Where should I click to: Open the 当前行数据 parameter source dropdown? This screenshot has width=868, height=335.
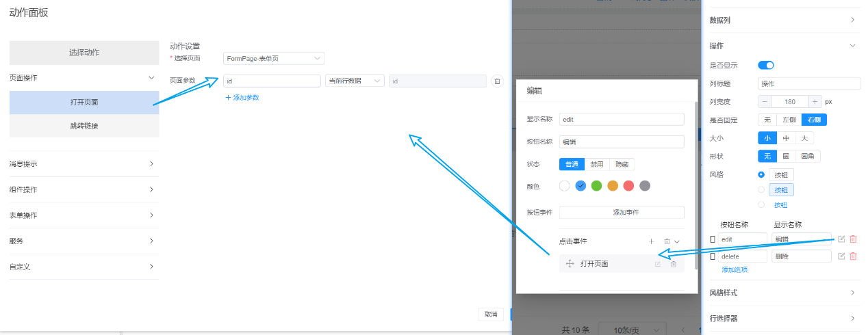[x=355, y=81]
